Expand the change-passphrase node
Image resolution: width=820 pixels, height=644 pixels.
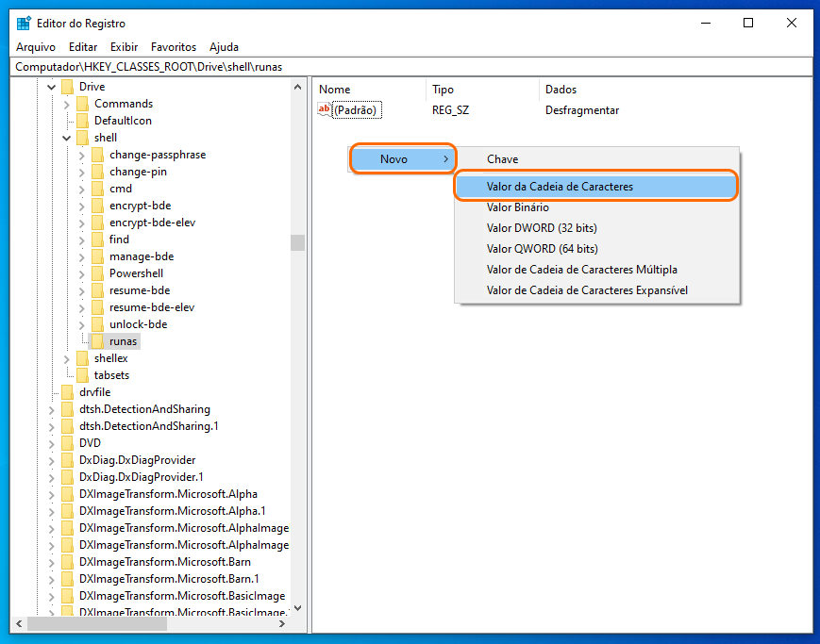(81, 156)
